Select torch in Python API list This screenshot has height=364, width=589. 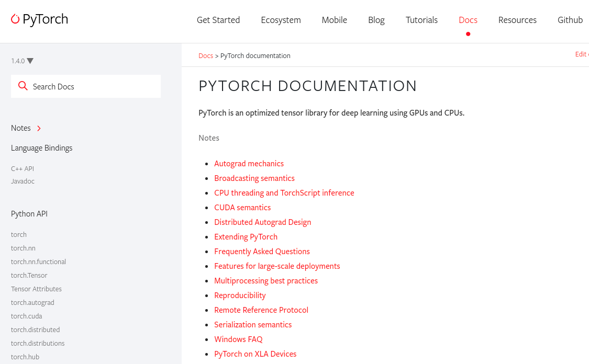18,234
